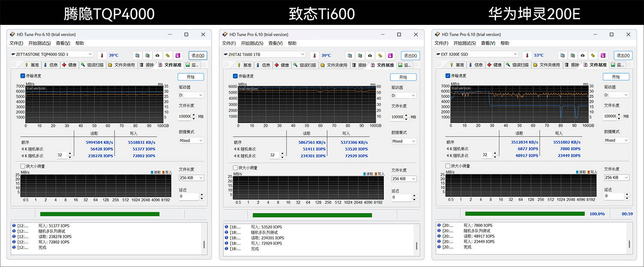644x267 pixels.
Task: Switch to 基准 tab in Ti600 window
Action: [x=244, y=65]
